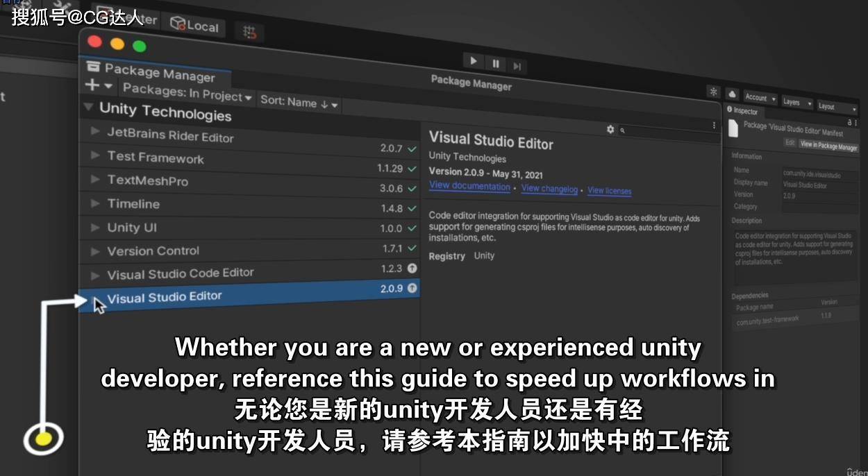Click installed checkmark beside TextMeshPro 3.0.6
868x476 pixels.
tap(412, 188)
